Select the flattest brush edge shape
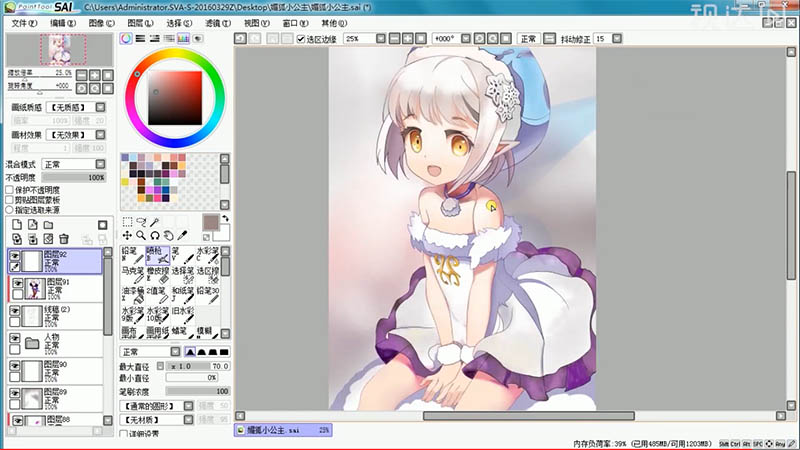This screenshot has width=800, height=450. 224,352
